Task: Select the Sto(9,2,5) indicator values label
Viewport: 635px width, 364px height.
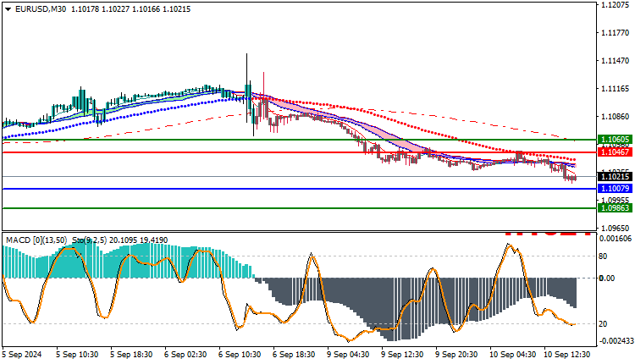Action: point(120,240)
